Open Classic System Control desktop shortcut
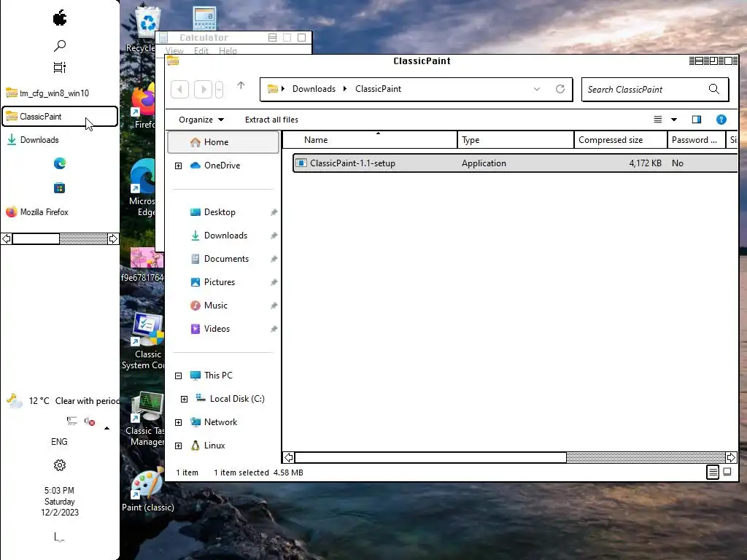Viewport: 747px width, 560px height. (144, 341)
